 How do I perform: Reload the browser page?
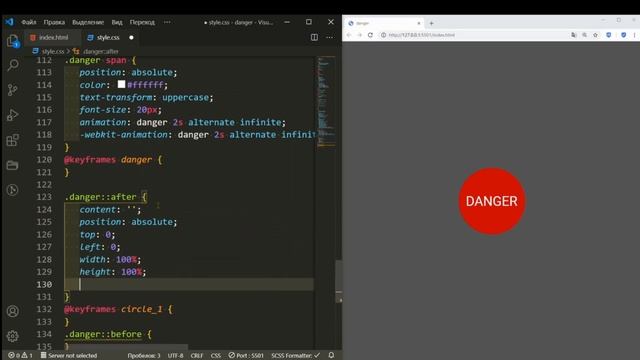370,35
